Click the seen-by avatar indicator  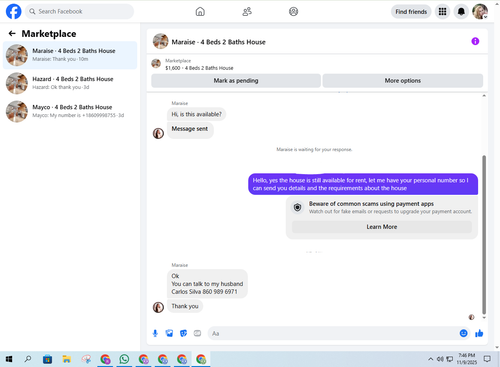(471, 317)
